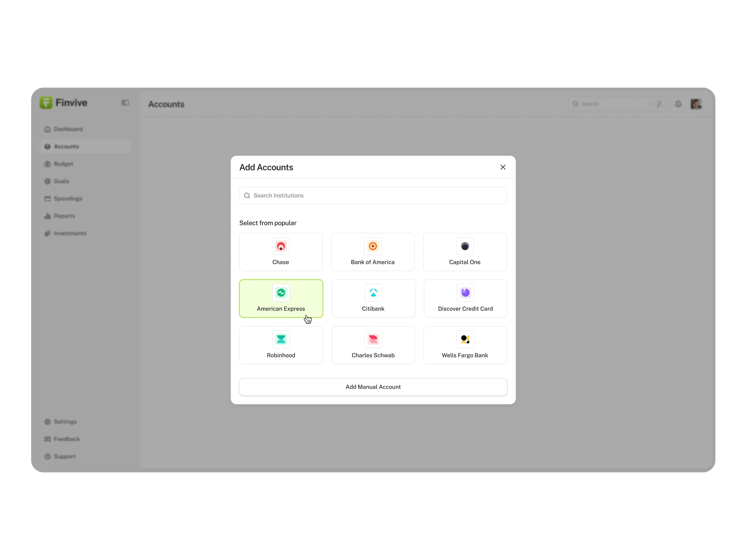This screenshot has width=747, height=560.
Task: Close the Add Accounts dialog
Action: coord(503,167)
